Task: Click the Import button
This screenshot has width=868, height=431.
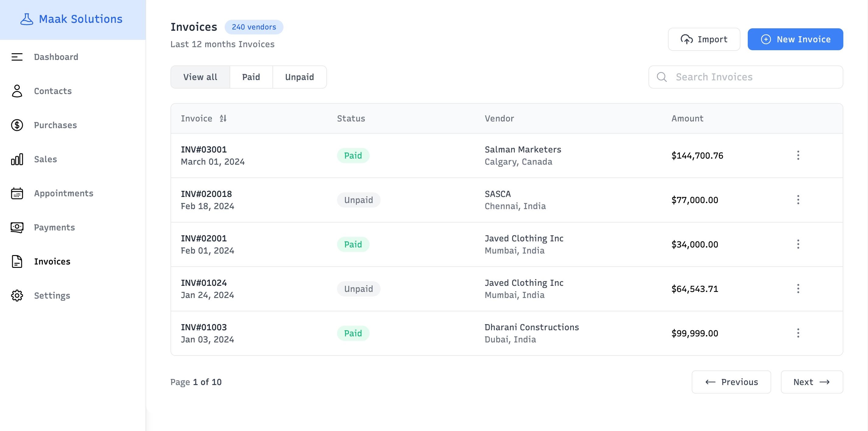Action: pos(704,39)
